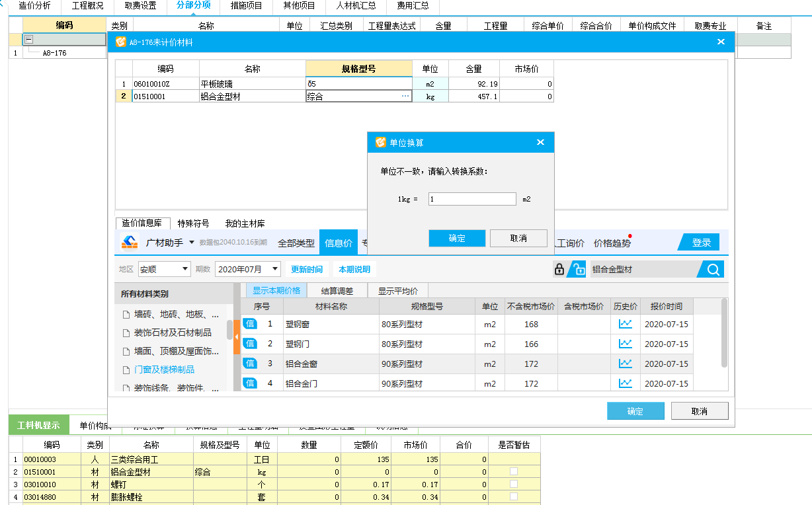Close the 单位换算 dialog
This screenshot has width=812, height=505.
coord(540,142)
